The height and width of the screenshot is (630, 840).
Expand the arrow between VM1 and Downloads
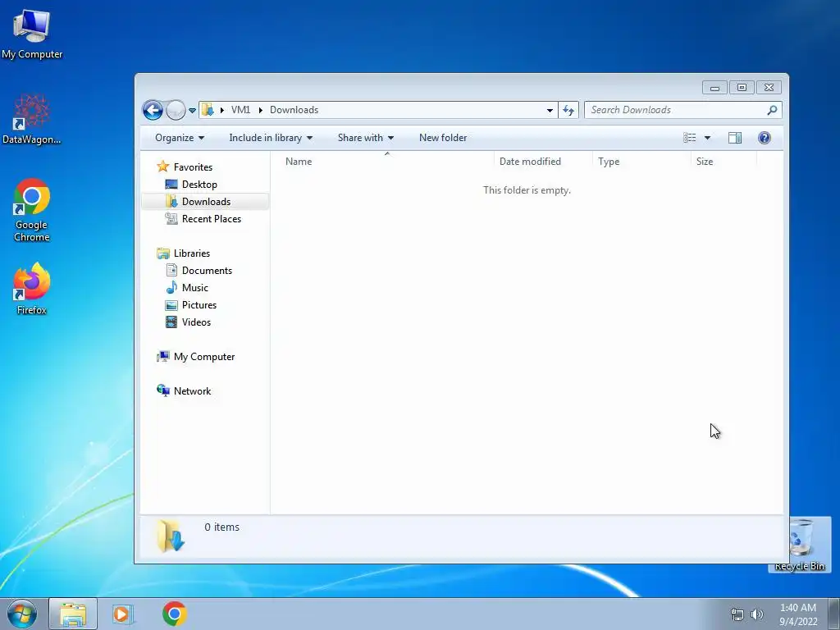click(x=260, y=111)
